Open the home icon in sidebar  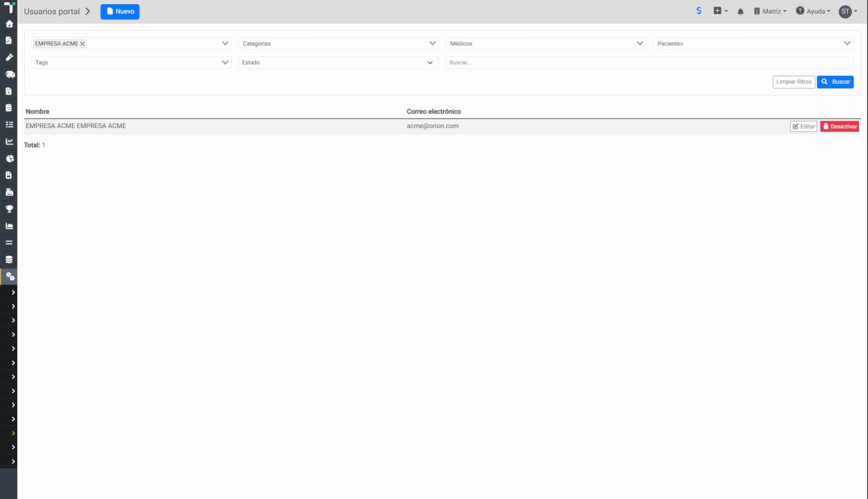pyautogui.click(x=9, y=24)
